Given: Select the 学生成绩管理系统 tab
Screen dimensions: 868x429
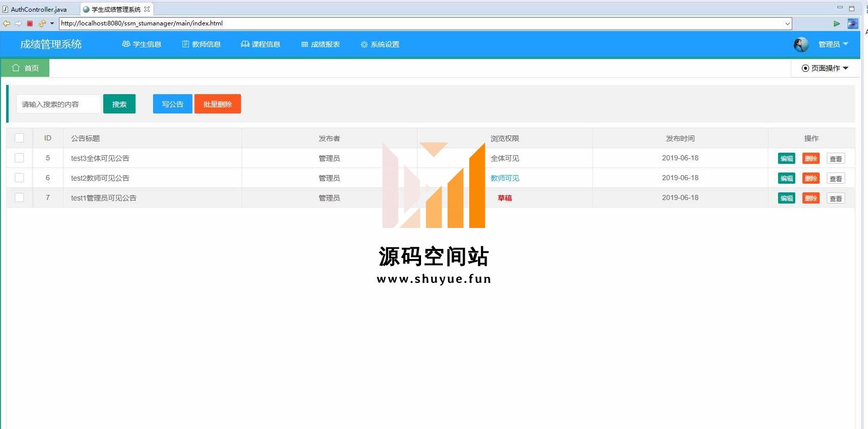Looking at the screenshot, I should pos(116,9).
